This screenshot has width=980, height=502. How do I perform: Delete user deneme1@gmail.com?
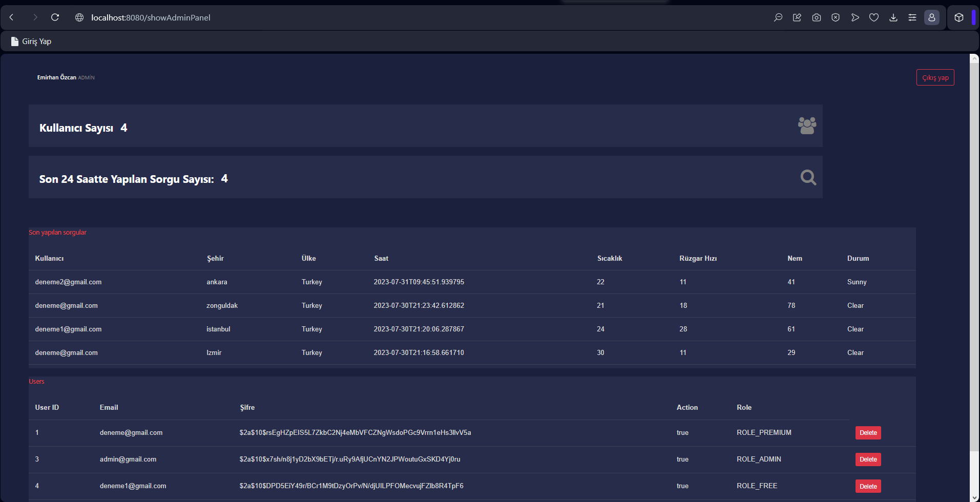868,486
